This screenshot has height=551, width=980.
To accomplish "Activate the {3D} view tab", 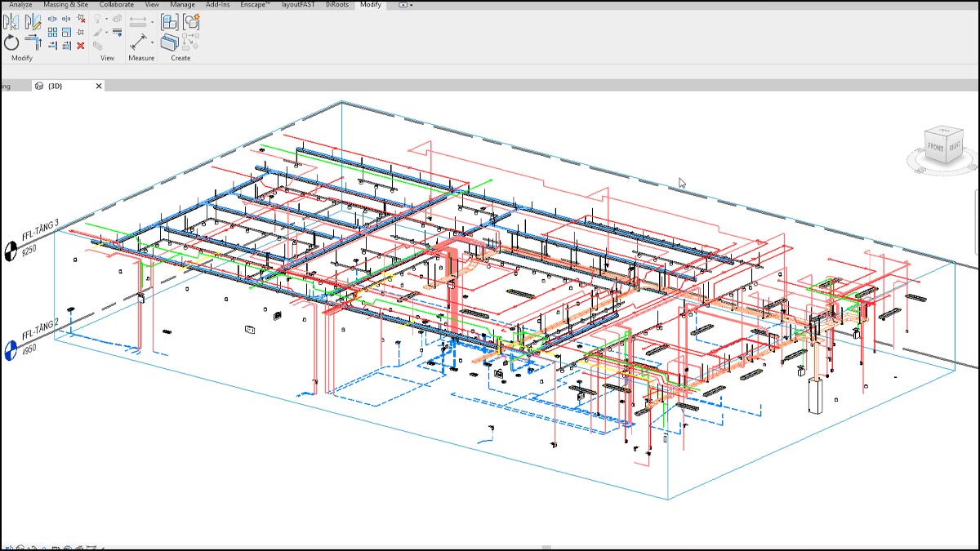I will tap(56, 86).
